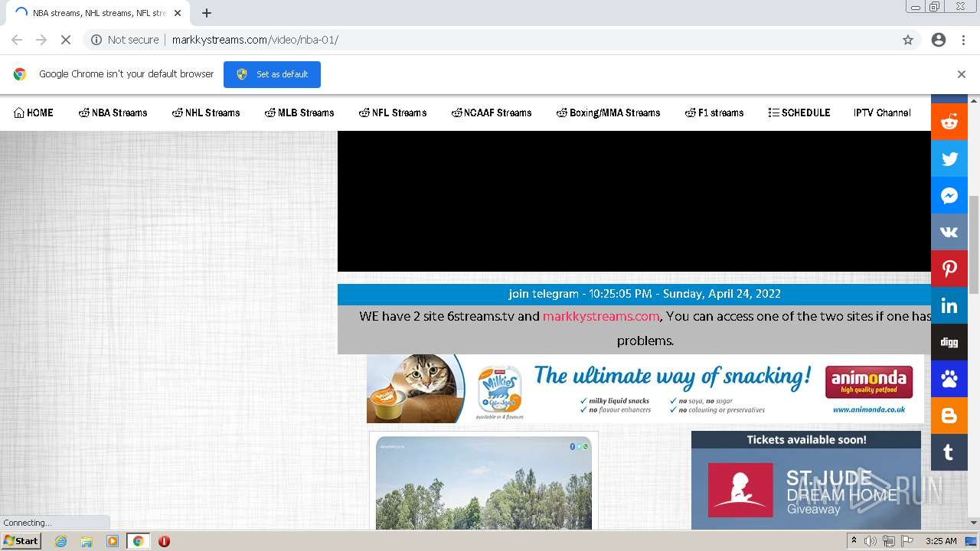Click the Chrome taskbar icon
Image resolution: width=980 pixels, height=551 pixels.
tap(139, 541)
